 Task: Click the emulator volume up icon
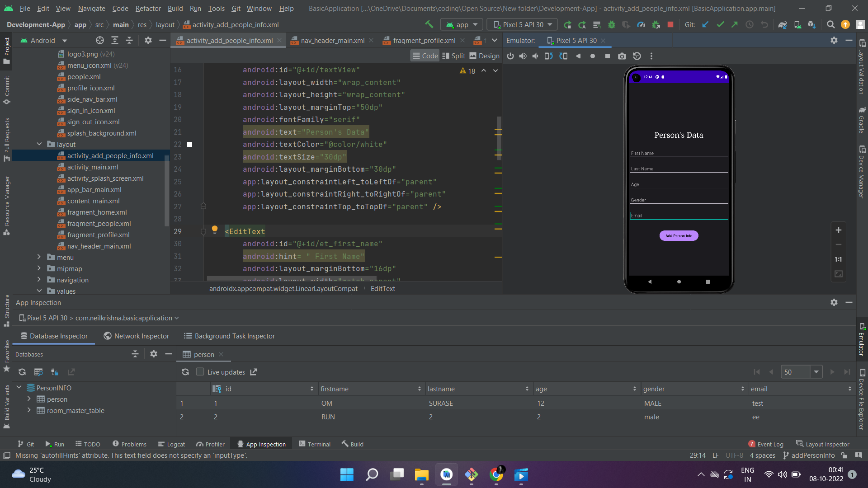(523, 56)
